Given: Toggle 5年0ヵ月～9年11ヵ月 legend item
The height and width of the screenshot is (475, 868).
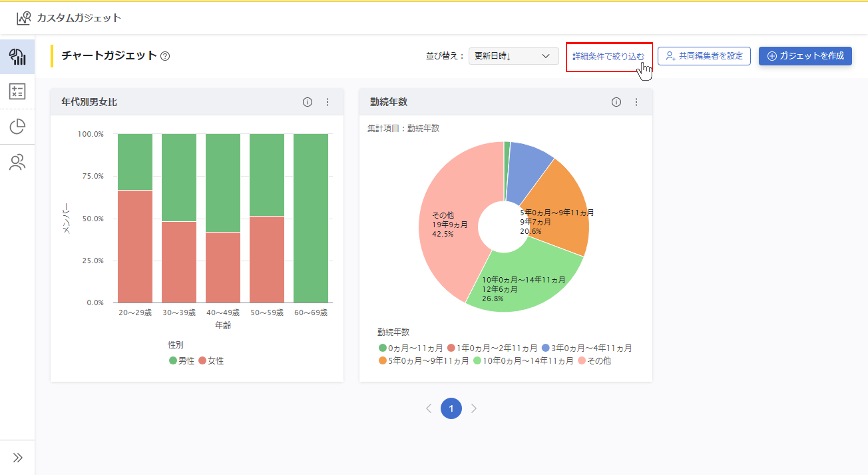Looking at the screenshot, I should point(424,361).
